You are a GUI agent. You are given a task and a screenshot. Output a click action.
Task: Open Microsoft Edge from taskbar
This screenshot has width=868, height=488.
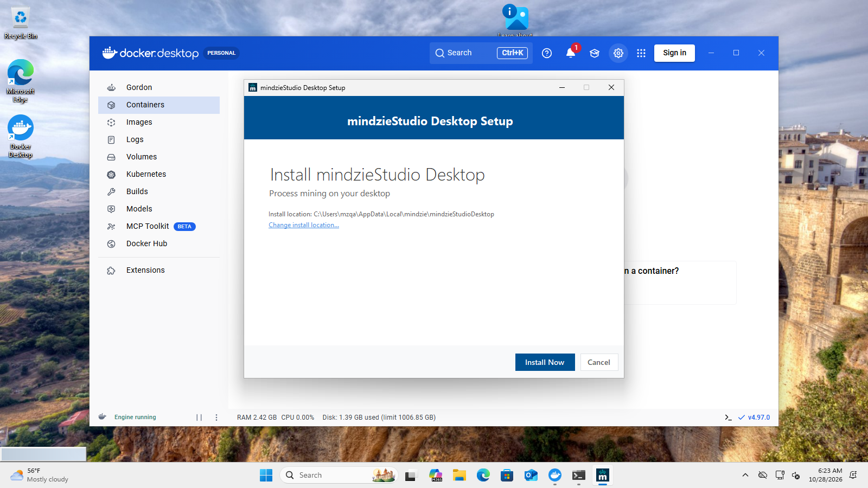coord(483,476)
